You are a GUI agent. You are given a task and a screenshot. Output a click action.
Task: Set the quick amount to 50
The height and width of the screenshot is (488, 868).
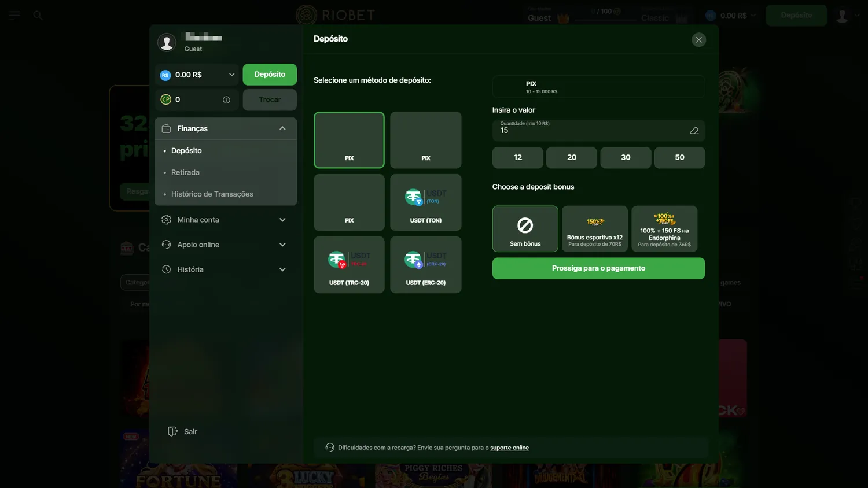click(x=680, y=157)
